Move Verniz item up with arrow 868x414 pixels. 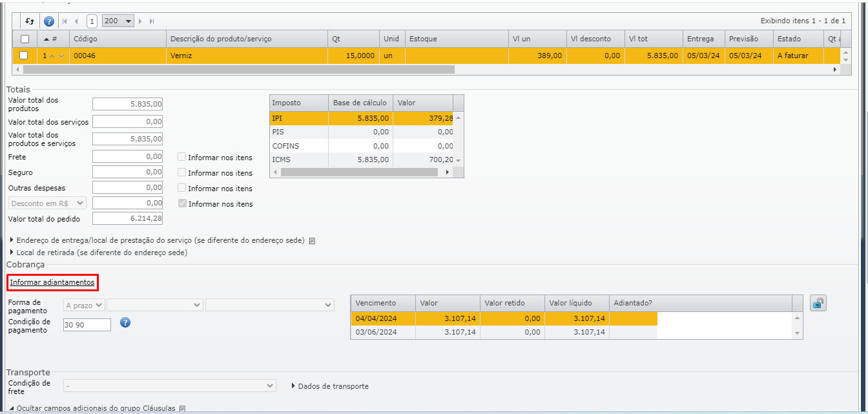(53, 56)
